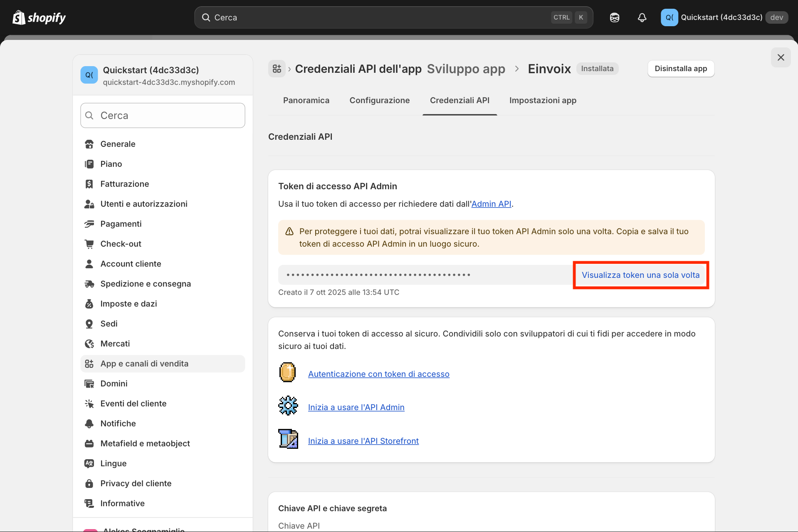Click the sidebar Cerca search field
The image size is (798, 532).
coord(163,116)
